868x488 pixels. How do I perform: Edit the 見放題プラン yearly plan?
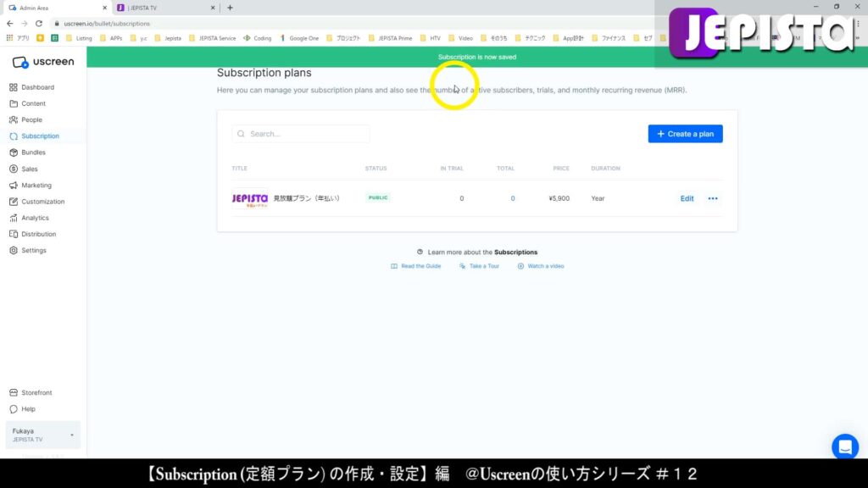[687, 198]
